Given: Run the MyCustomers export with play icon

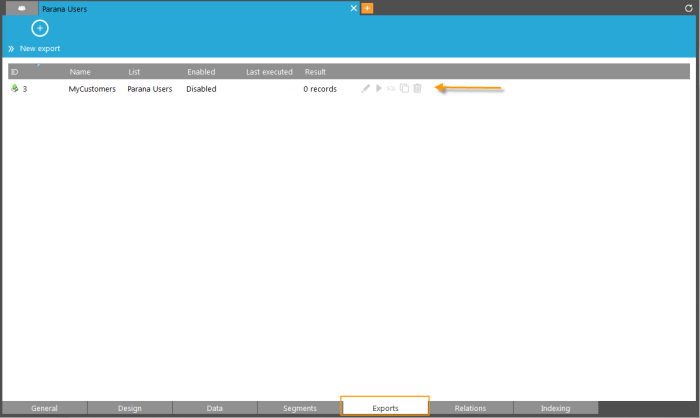Looking at the screenshot, I should (x=378, y=89).
